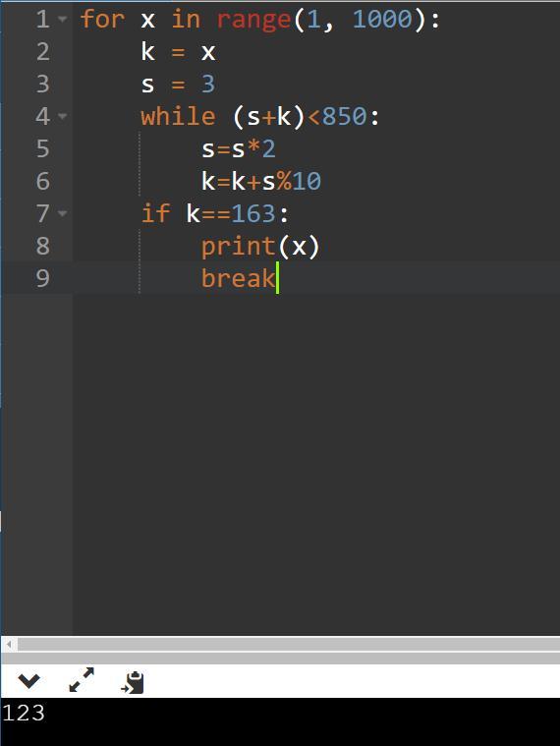This screenshot has height=746, width=560.
Task: Collapse the output panel with chevron icon
Action: (28, 681)
